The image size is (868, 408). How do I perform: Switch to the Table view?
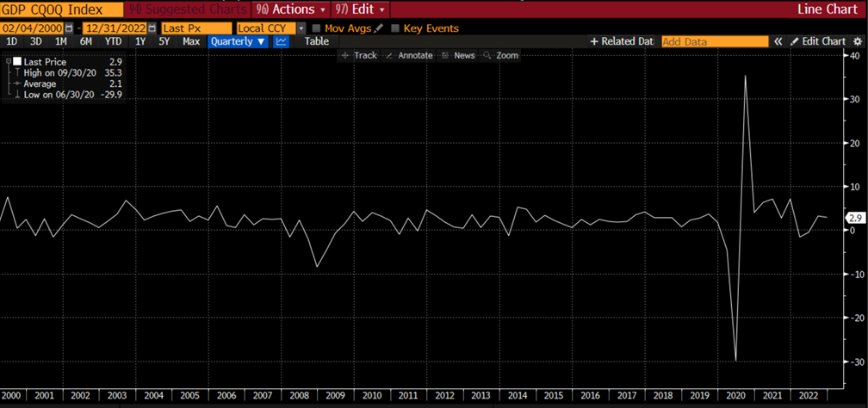point(316,41)
